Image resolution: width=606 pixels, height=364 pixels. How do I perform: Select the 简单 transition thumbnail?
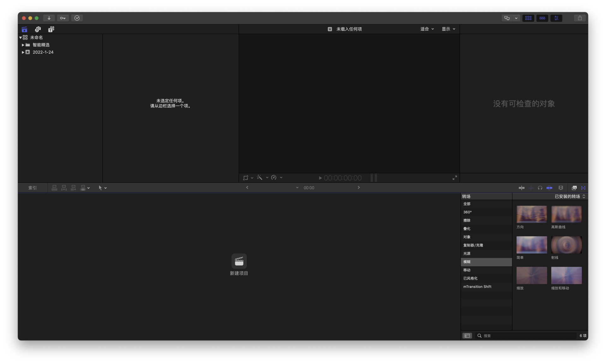[532, 245]
